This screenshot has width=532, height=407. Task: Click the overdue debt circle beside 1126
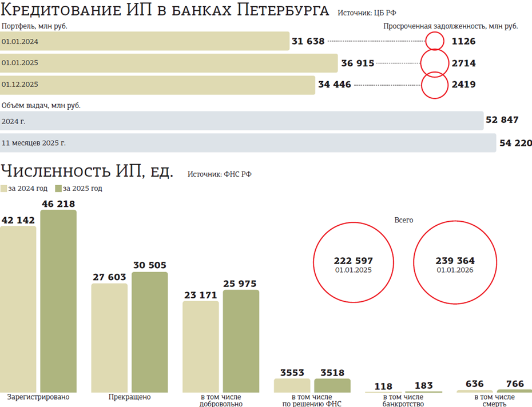(x=435, y=41)
